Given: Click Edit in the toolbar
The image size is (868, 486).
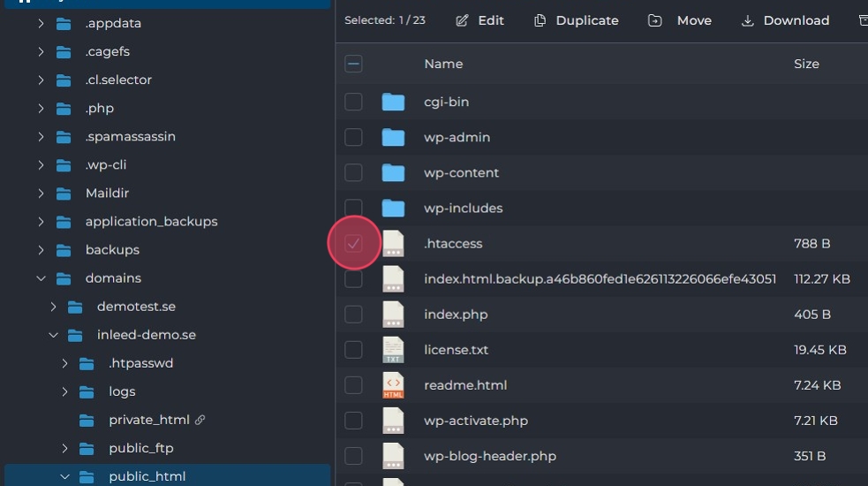Looking at the screenshot, I should tap(479, 20).
